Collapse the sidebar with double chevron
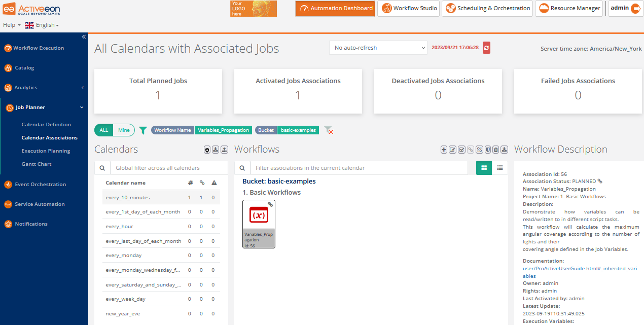 (x=84, y=37)
